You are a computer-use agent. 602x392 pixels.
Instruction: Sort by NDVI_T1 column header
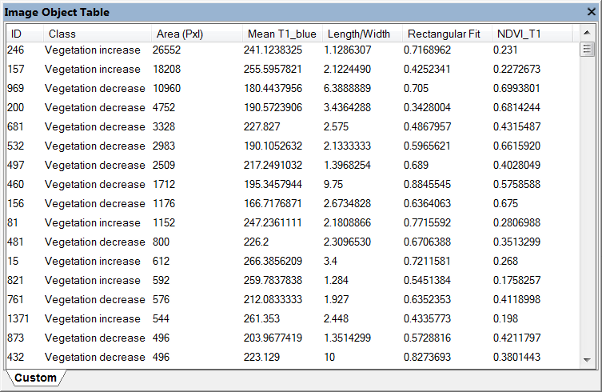(x=532, y=34)
